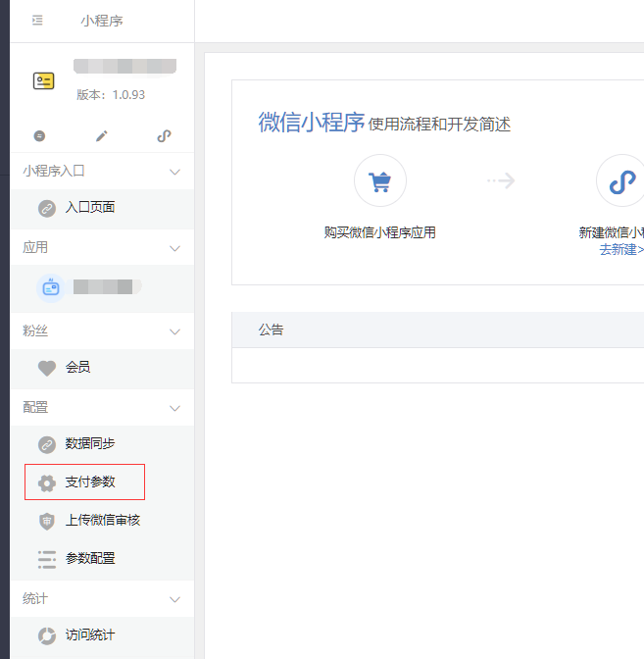
Task: Click the mini program link icon below version
Action: pyautogui.click(x=164, y=136)
